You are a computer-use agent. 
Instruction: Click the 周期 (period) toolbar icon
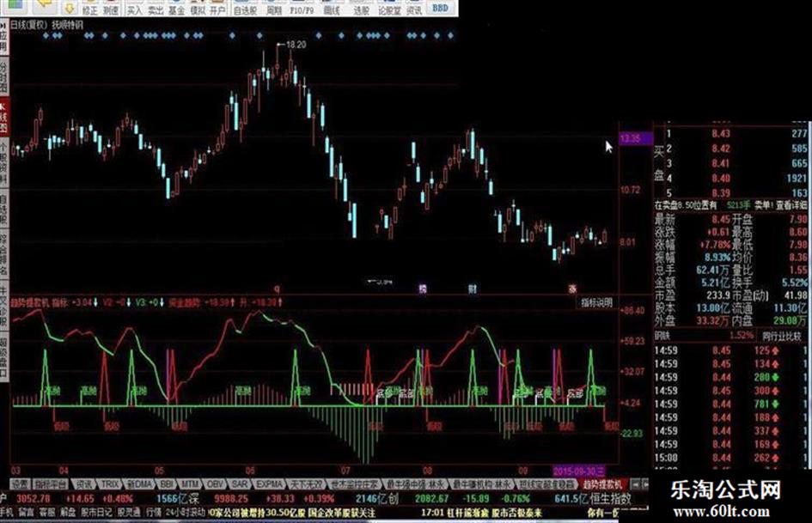click(274, 8)
